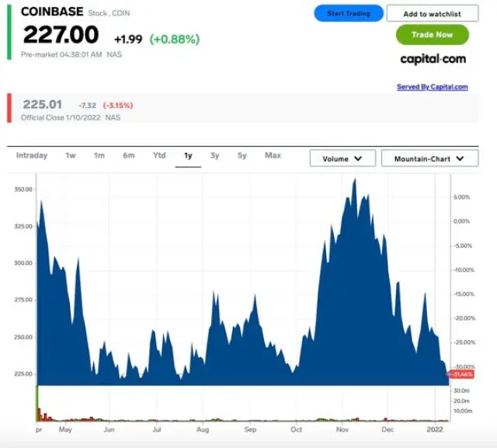Show the 6m chart range
This screenshot has width=497, height=448.
[x=128, y=156]
